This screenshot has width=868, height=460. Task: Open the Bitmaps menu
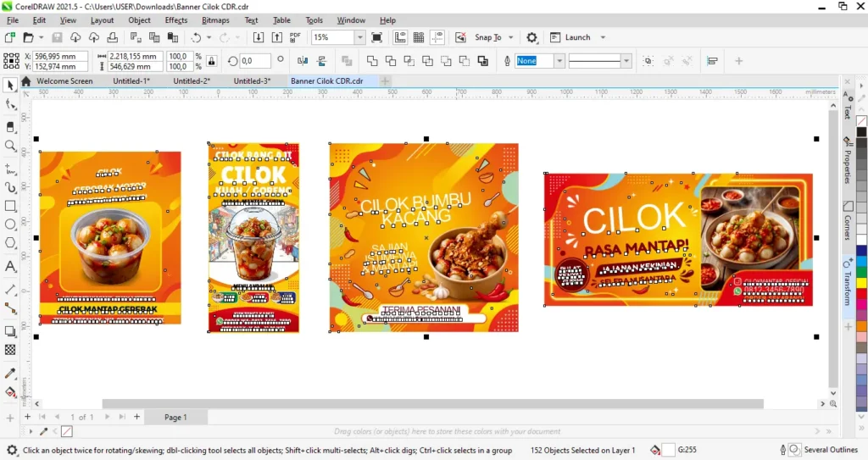click(215, 20)
